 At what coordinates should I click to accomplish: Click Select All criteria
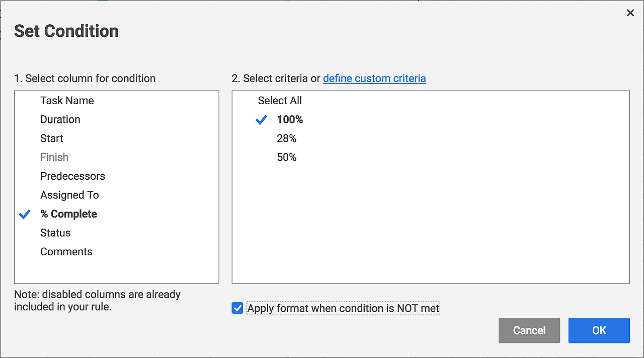pyautogui.click(x=280, y=101)
